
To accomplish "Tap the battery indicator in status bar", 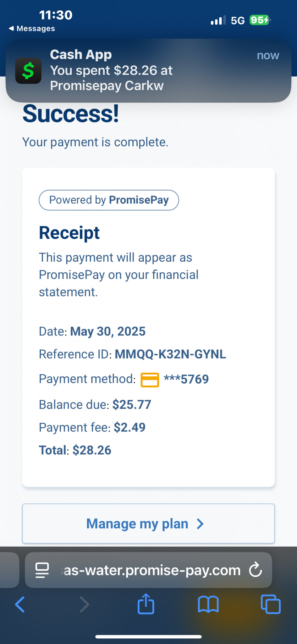I will pos(260,20).
